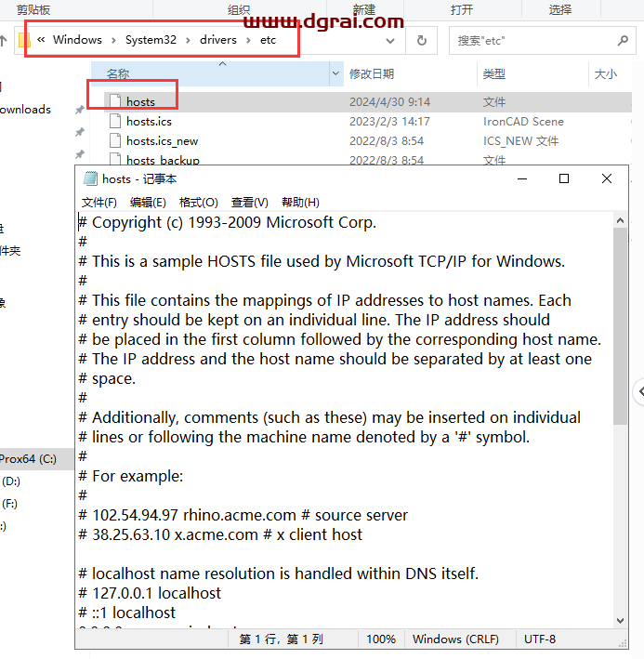Click the 38.25.63.10 x.acme.com line
The image size is (644, 659).
220,534
